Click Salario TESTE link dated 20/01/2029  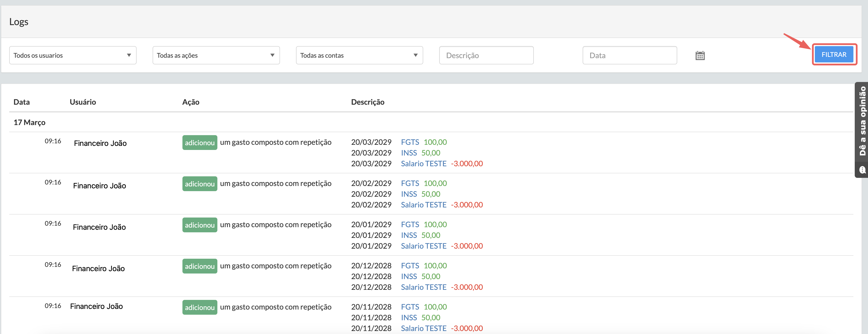[x=423, y=246]
